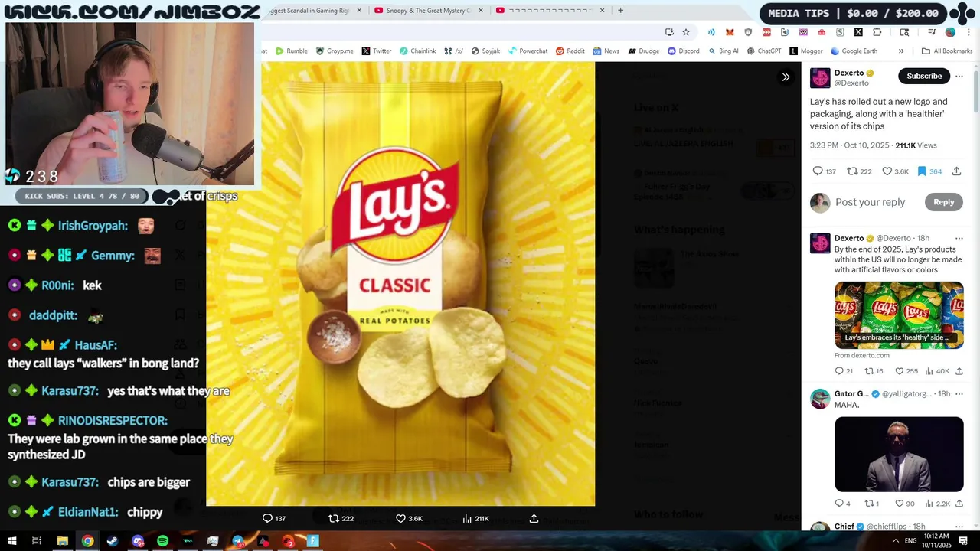Screen dimensions: 980x551
Task: Like the Dexerto tweet showing 3.6K likes in sidebar
Action: 896,171
